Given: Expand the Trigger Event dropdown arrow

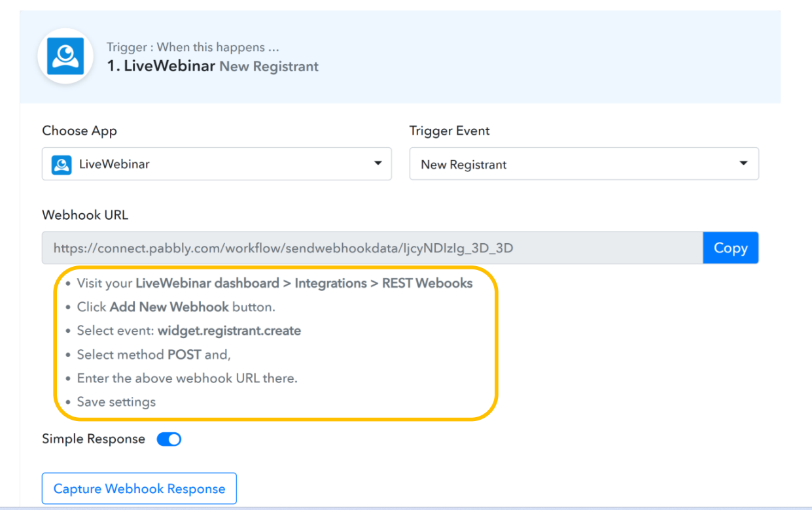Looking at the screenshot, I should [x=743, y=163].
